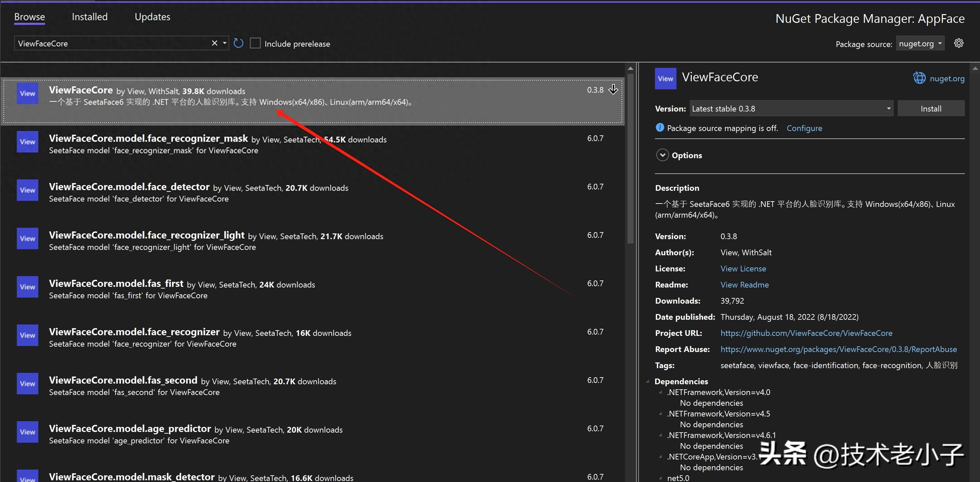
Task: Collapse the .NETFramework v4.6.1 dependency node
Action: (x=661, y=435)
